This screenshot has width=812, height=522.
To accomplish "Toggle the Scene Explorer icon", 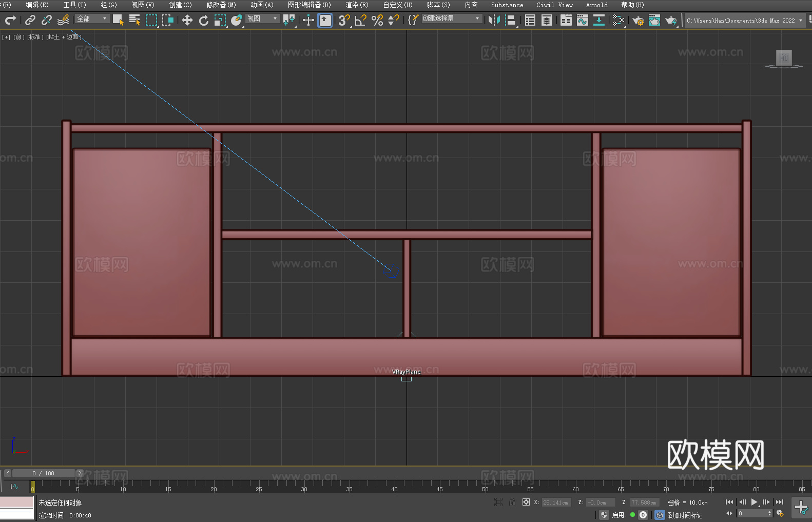I will point(530,20).
